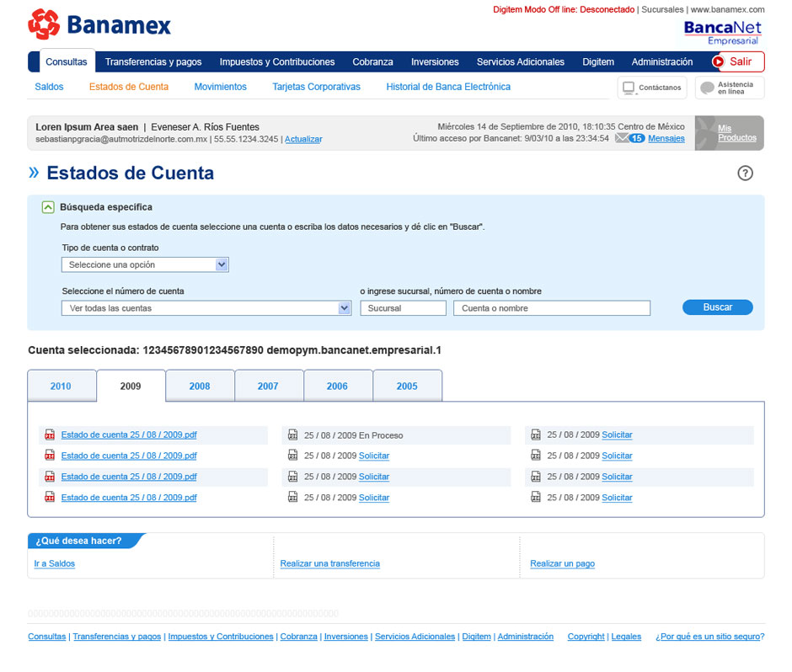Switch to the 2010 tab
This screenshot has width=792, height=672.
(x=61, y=387)
